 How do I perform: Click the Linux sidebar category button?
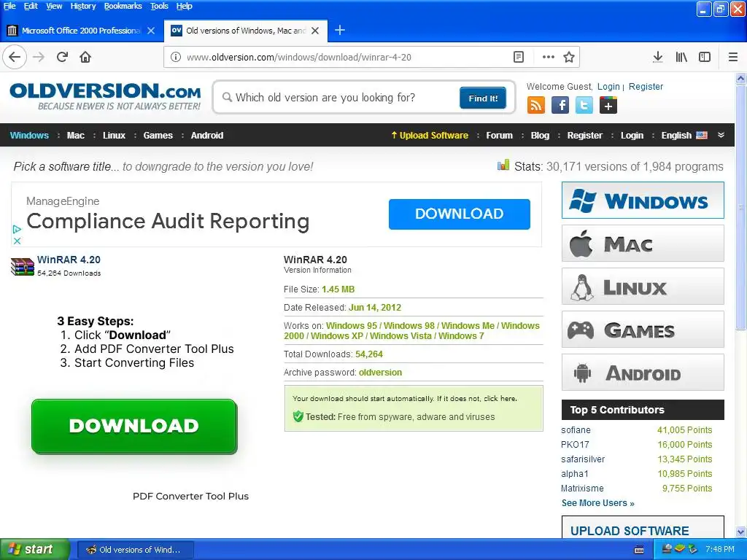tap(643, 287)
